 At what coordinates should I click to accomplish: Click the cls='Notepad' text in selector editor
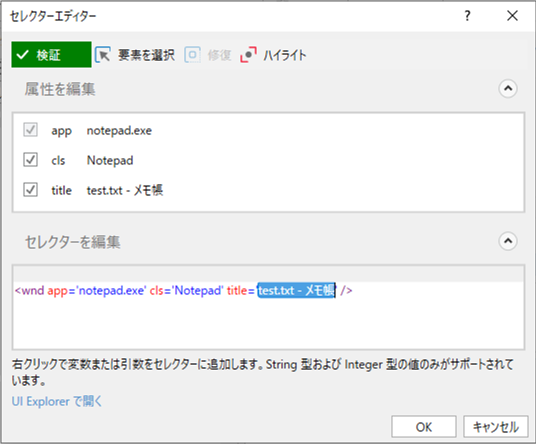pyautogui.click(x=186, y=291)
